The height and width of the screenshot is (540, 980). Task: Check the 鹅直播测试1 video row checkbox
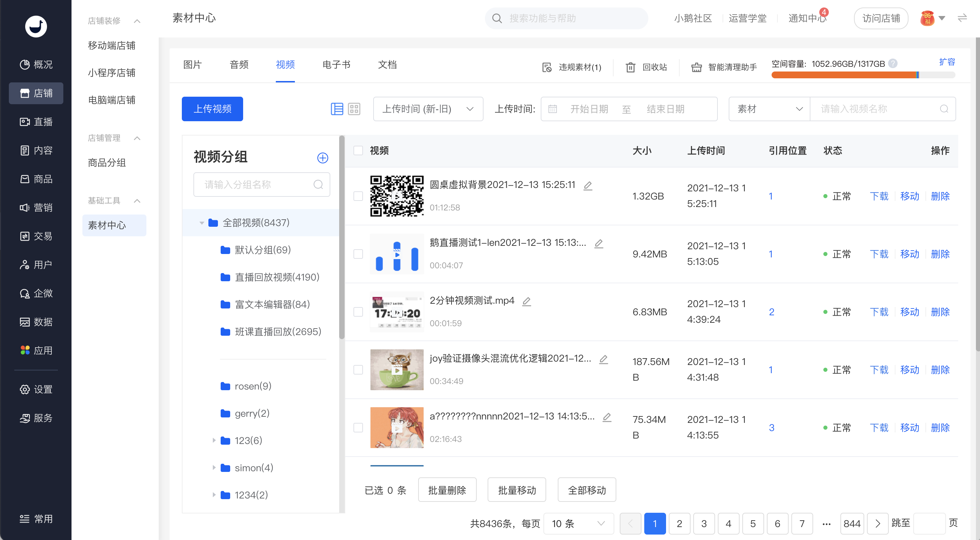[358, 254]
